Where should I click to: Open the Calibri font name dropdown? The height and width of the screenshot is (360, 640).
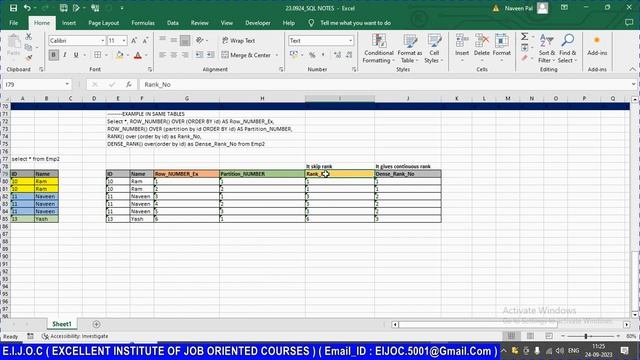coord(102,40)
